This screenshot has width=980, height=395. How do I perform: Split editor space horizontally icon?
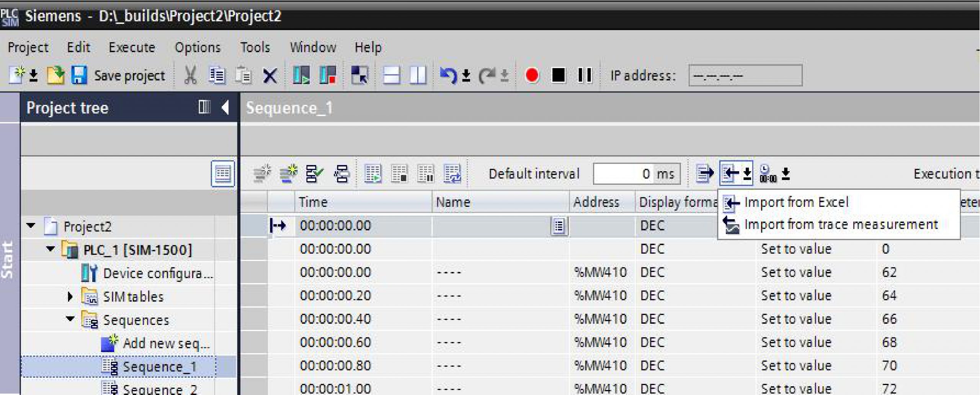click(x=391, y=75)
